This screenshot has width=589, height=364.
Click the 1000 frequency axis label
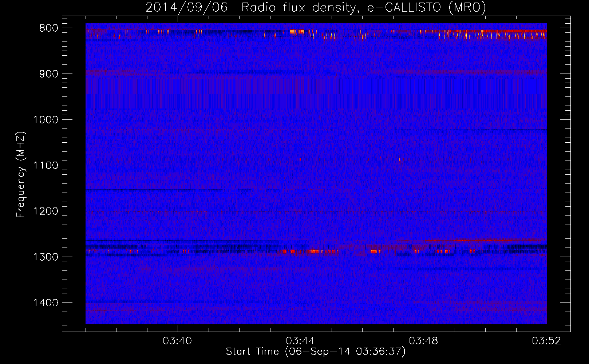pyautogui.click(x=46, y=120)
